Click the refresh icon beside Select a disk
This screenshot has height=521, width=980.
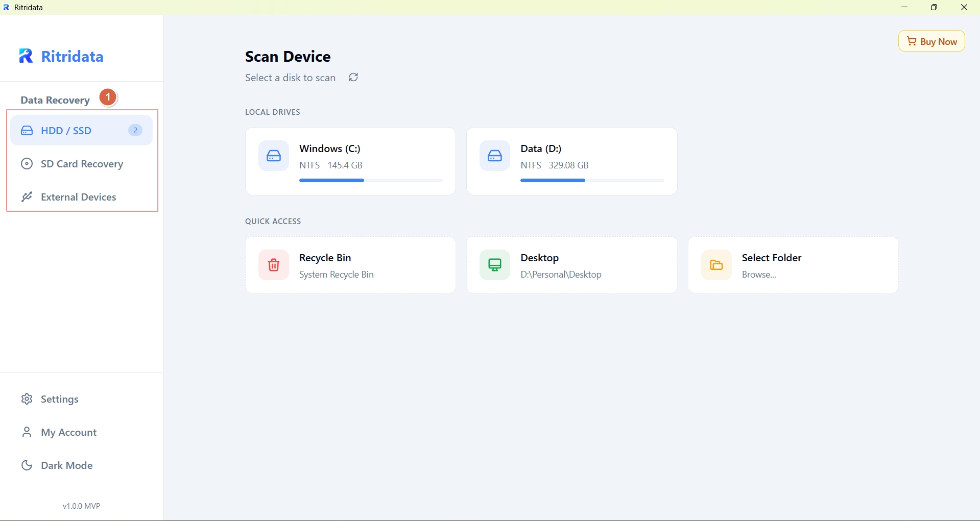[353, 77]
